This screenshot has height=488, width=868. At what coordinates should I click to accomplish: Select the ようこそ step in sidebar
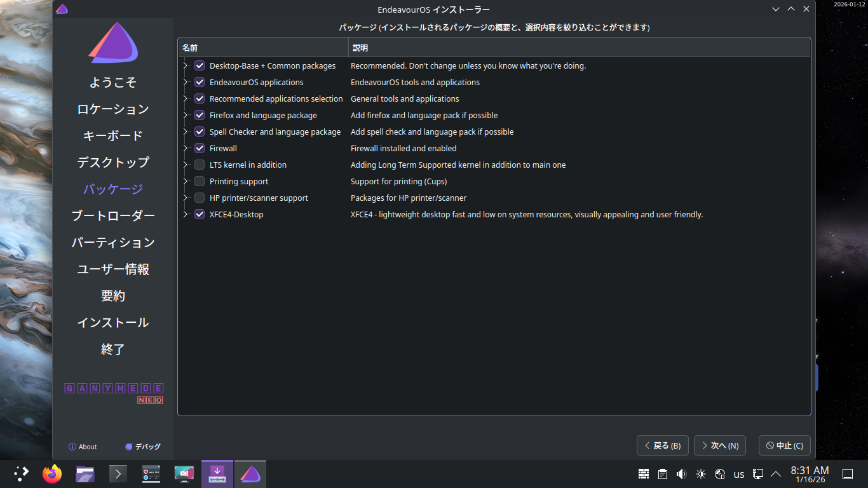[x=113, y=83]
